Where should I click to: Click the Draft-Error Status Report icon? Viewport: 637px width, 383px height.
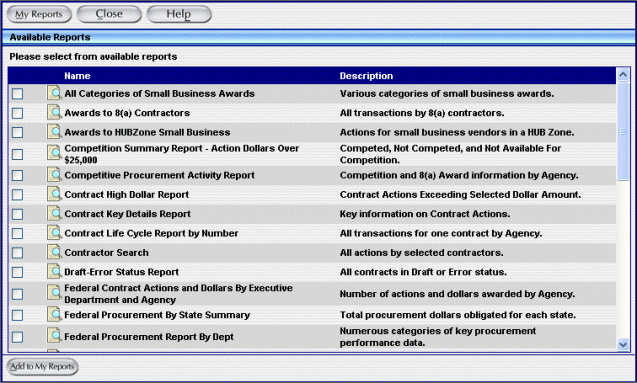(x=54, y=272)
